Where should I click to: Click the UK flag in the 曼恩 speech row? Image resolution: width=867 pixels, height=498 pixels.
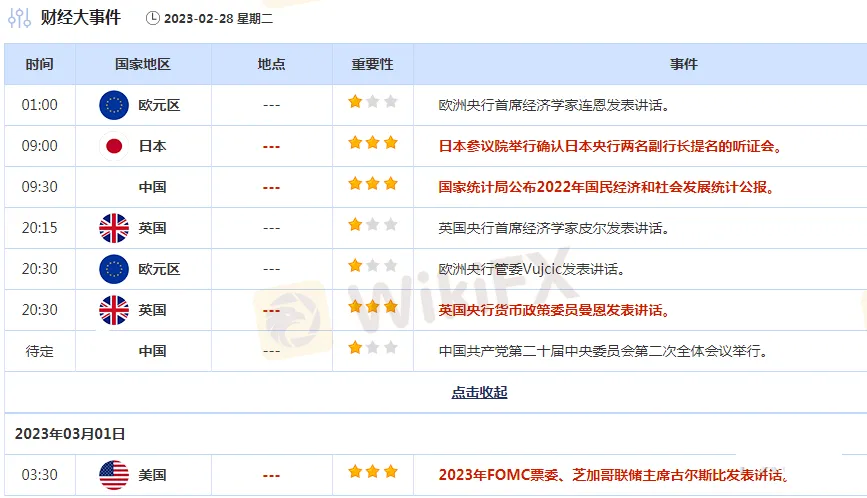[x=114, y=310]
